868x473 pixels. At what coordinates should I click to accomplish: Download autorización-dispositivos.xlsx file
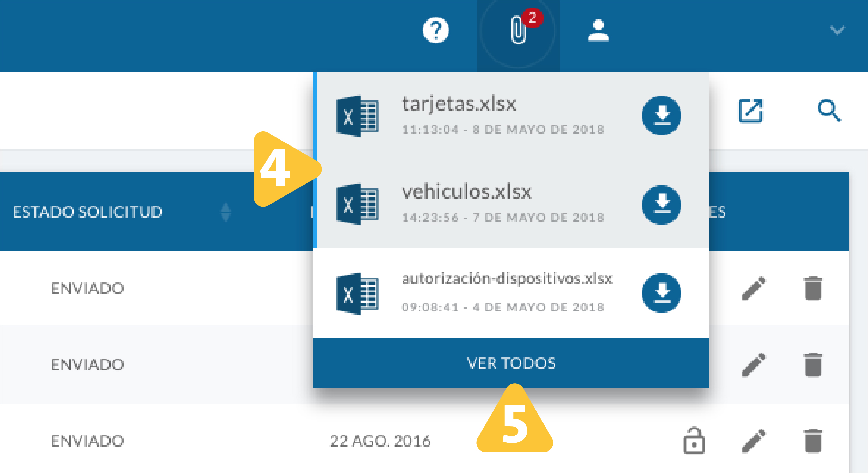[661, 293]
